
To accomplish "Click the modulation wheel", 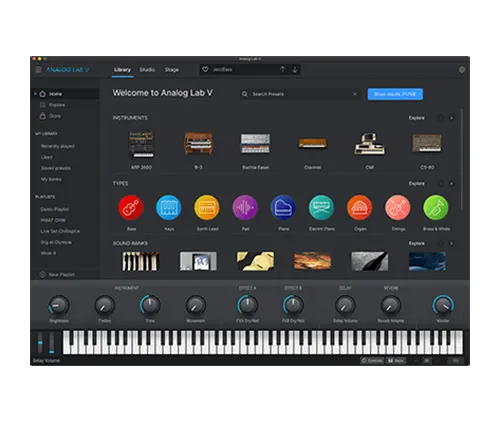I will click(x=52, y=343).
